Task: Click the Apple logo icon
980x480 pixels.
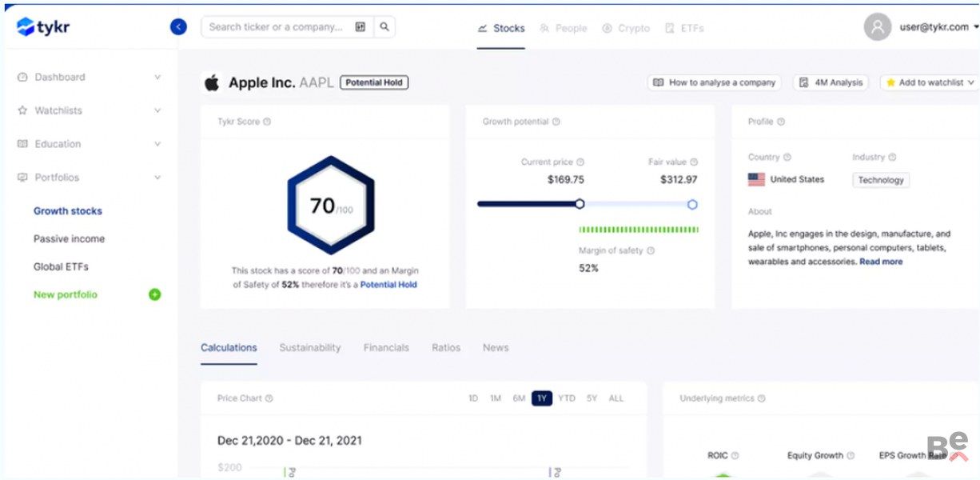Action: [212, 82]
